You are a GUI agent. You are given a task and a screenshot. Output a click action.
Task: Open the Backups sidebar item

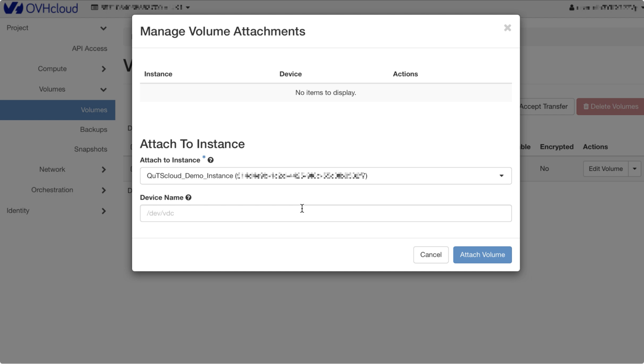click(93, 129)
